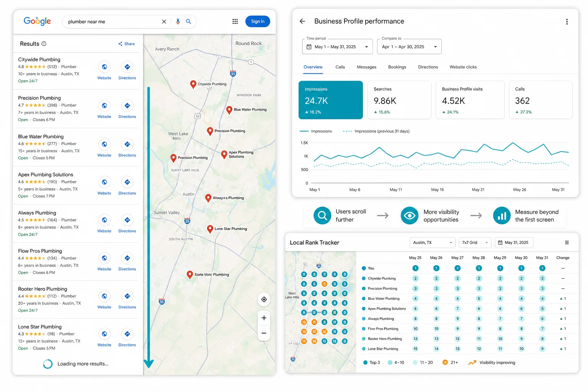Open the Compare to dropdown
The width and height of the screenshot is (588, 392).
click(409, 47)
